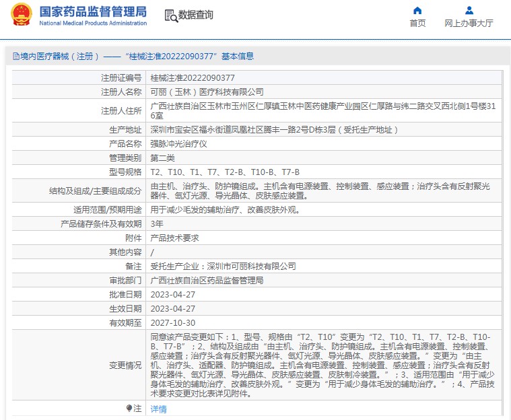
Task: Click the 数据查询 text label
Action: point(195,15)
